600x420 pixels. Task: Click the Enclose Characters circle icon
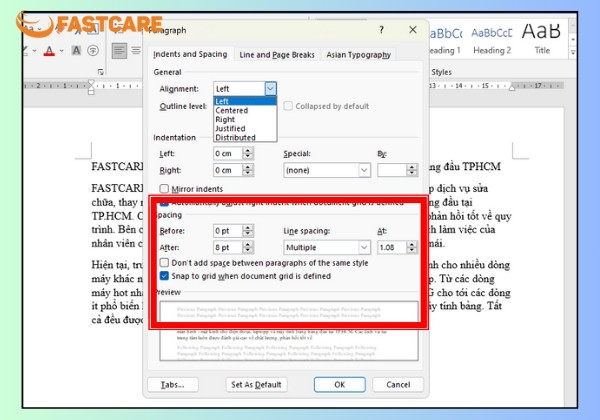(x=93, y=50)
